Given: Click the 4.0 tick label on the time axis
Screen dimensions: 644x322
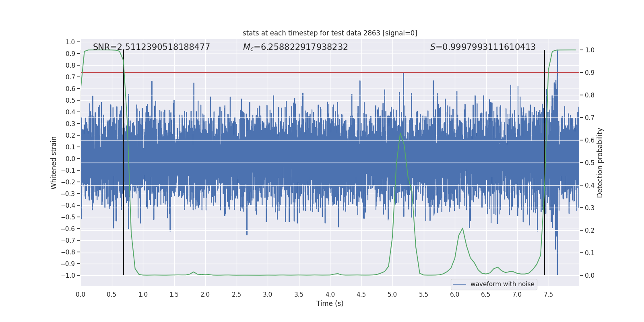Looking at the screenshot, I should coord(330,294).
